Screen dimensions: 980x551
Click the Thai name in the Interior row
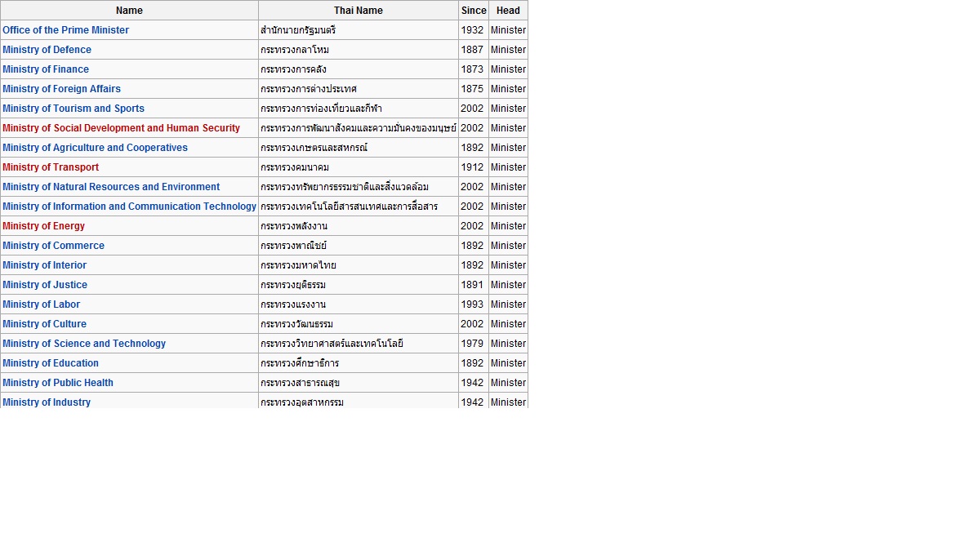tap(298, 265)
